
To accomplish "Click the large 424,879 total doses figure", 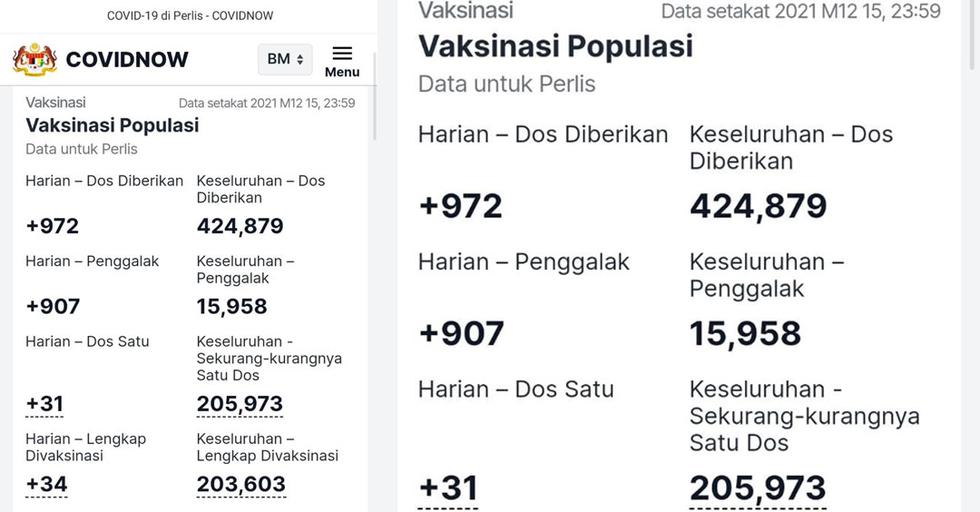I will pyautogui.click(x=758, y=206).
